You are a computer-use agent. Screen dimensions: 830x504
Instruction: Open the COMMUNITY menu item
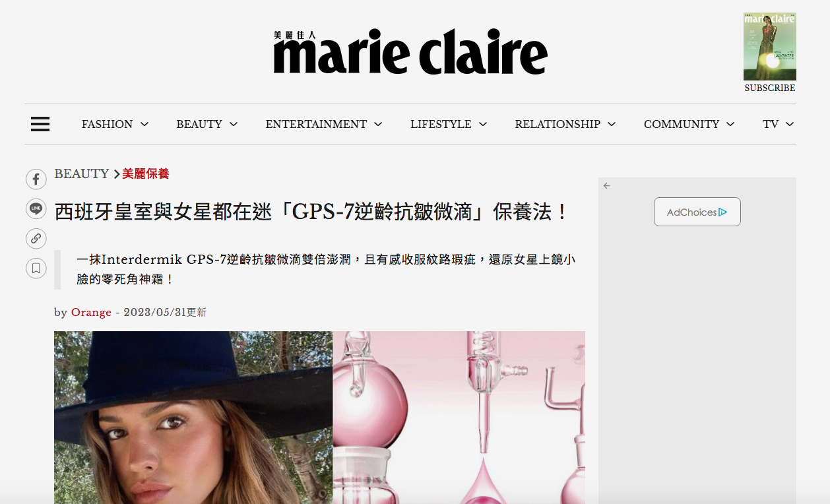tap(682, 124)
